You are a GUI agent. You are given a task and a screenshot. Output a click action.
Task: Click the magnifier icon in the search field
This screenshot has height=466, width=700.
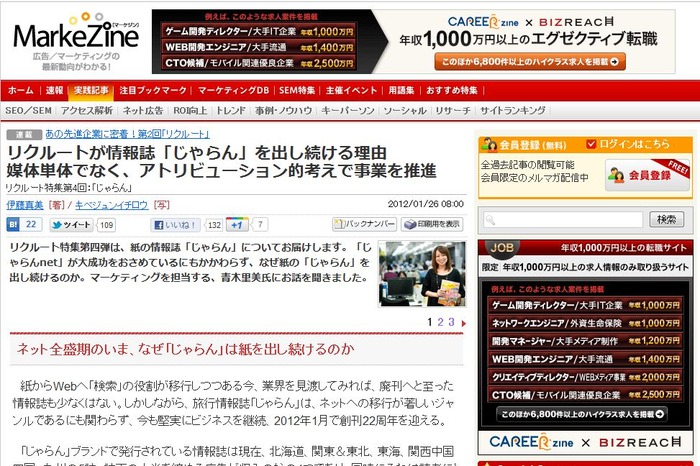pos(490,220)
